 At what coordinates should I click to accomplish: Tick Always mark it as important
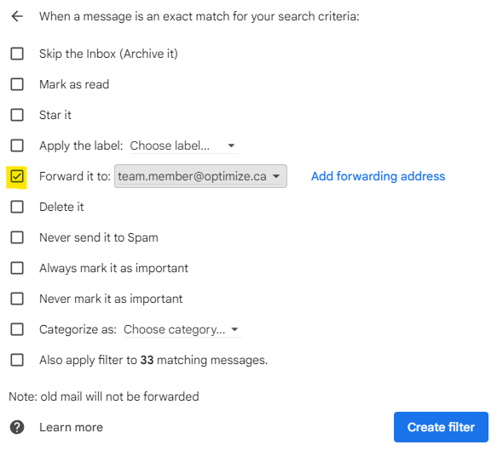click(17, 268)
